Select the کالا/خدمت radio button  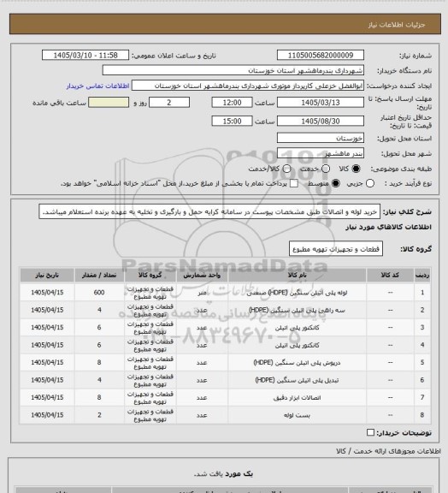(286, 169)
